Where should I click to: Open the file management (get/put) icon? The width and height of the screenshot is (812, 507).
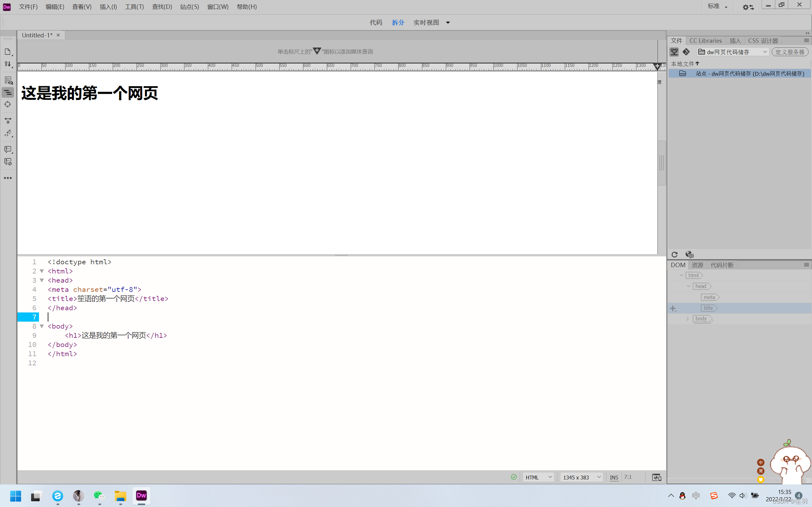pos(8,64)
